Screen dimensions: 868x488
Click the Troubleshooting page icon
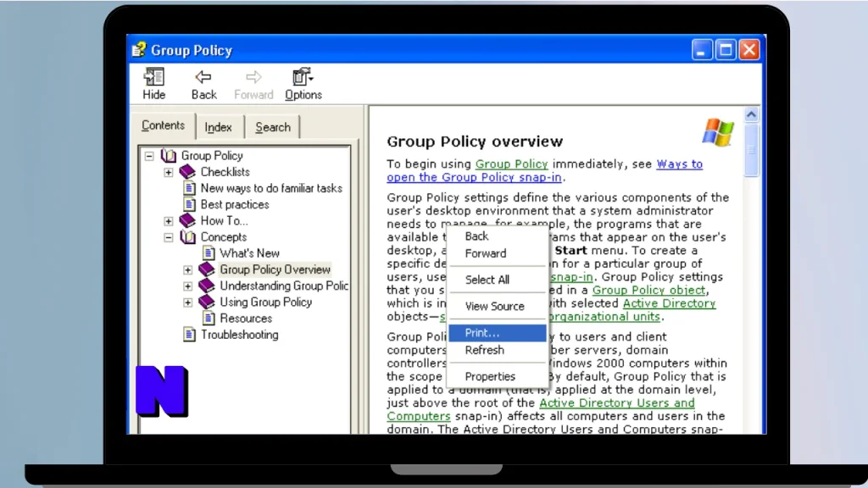[189, 335]
